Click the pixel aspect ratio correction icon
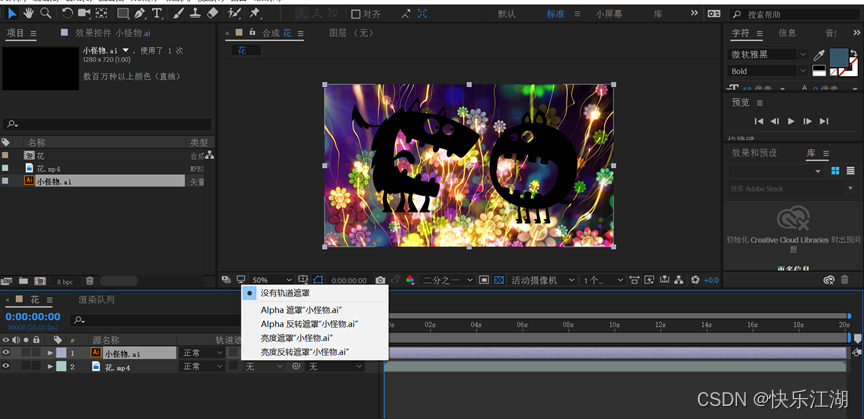This screenshot has width=864, height=419. coord(634,280)
